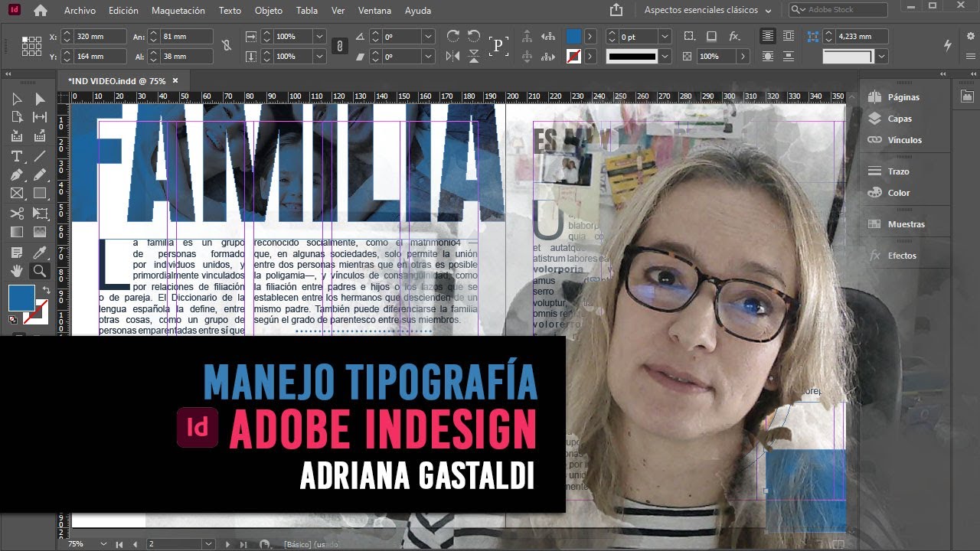980x551 pixels.
Task: Go to the Home screen icon
Action: coord(41,11)
